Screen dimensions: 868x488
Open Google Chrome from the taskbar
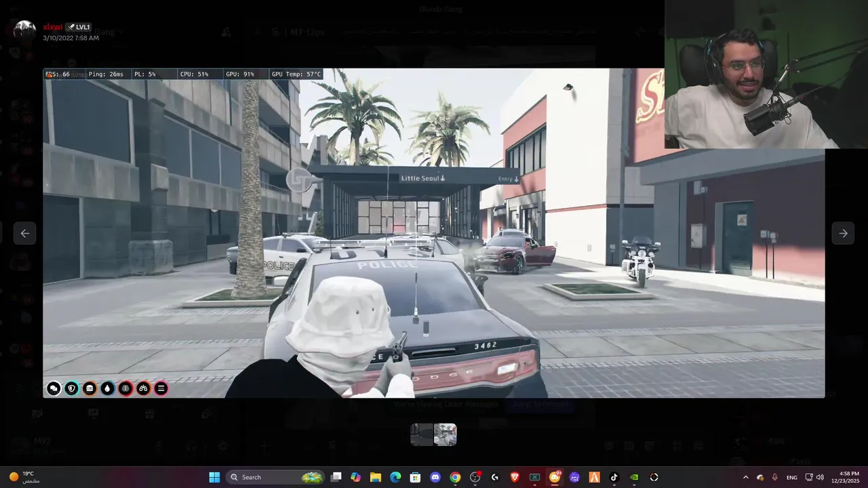coord(455,477)
